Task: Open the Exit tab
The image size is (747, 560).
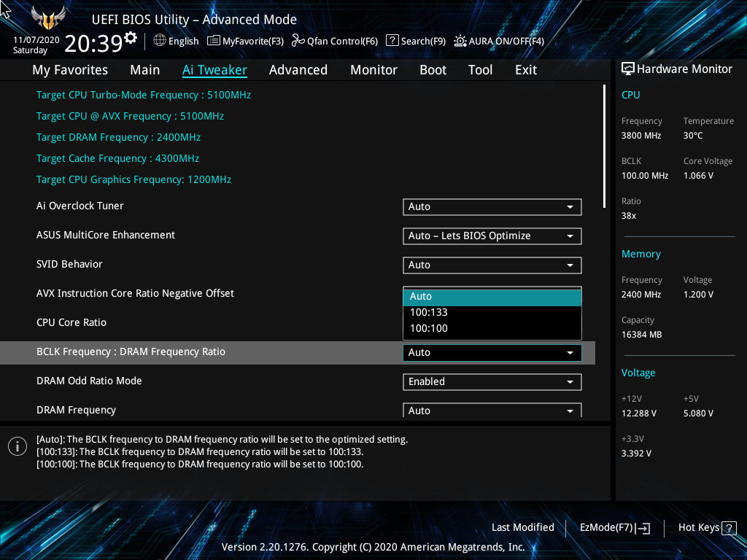Action: (526, 70)
